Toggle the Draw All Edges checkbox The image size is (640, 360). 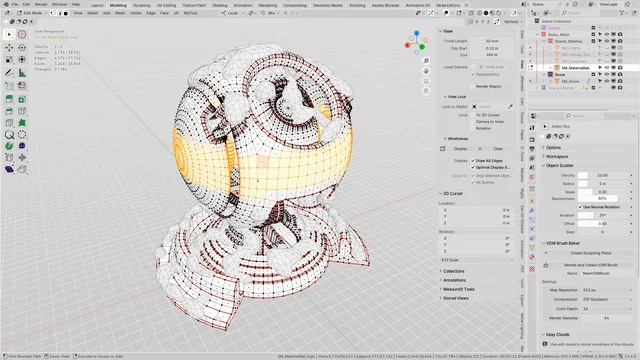[473, 160]
